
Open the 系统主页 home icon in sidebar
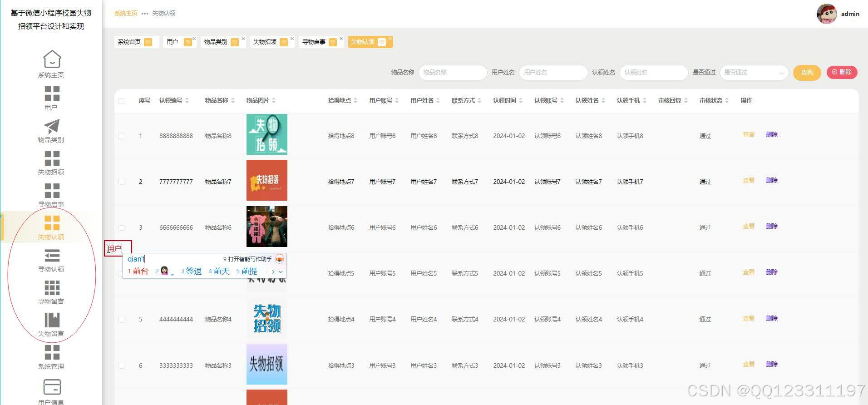(52, 59)
